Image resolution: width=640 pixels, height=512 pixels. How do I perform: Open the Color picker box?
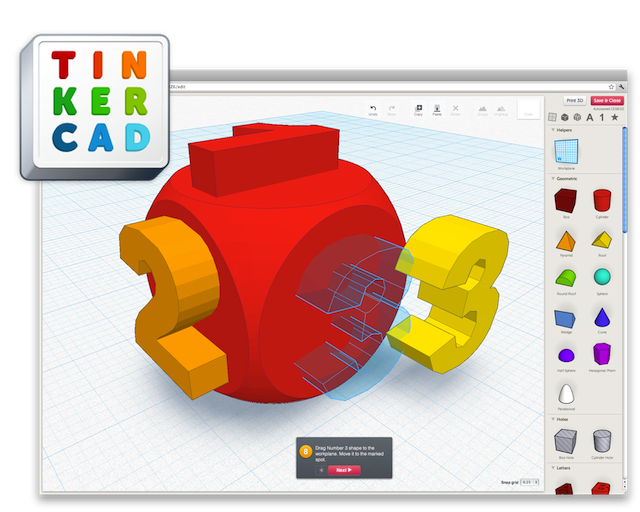[x=529, y=109]
